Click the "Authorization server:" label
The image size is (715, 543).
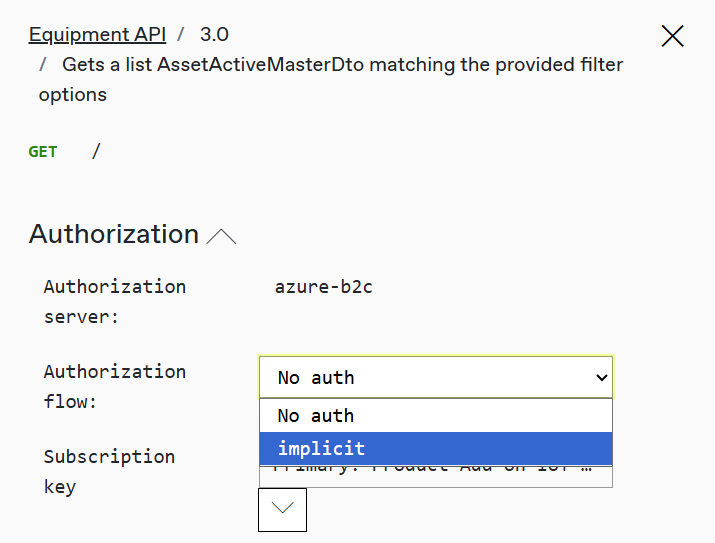tap(114, 301)
